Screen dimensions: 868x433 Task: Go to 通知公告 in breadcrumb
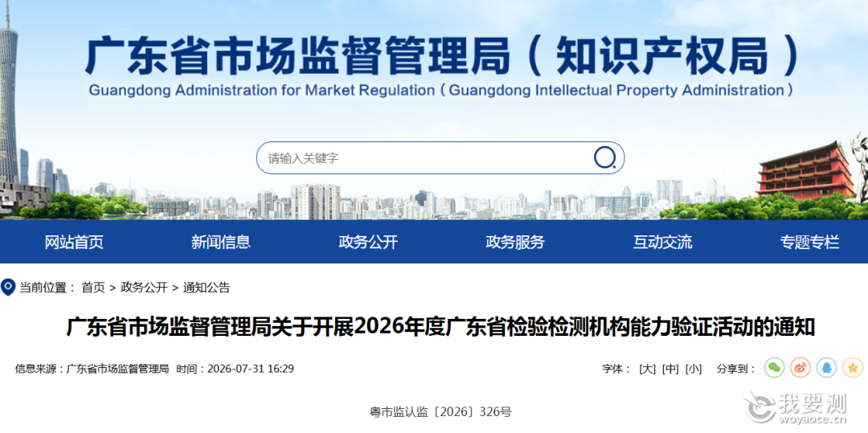[x=207, y=288]
